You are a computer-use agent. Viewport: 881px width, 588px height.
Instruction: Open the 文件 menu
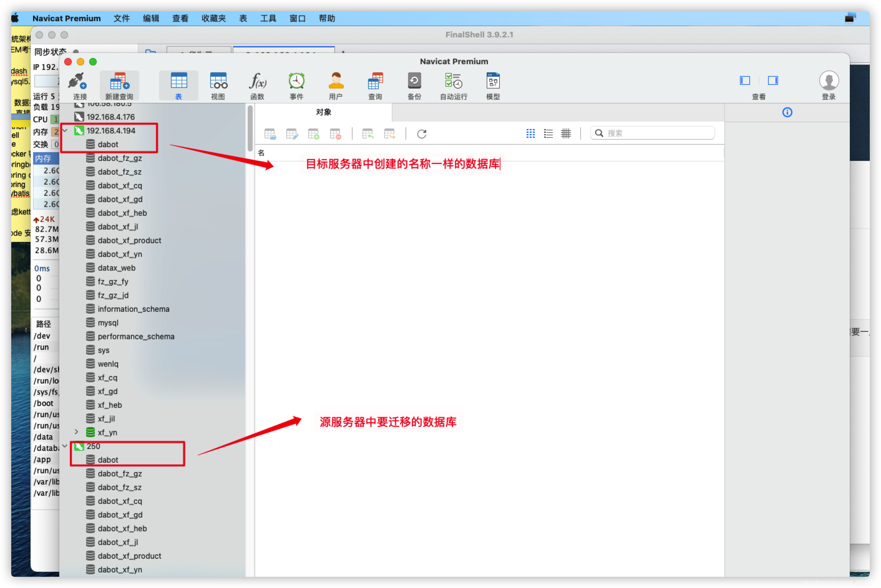(x=122, y=18)
